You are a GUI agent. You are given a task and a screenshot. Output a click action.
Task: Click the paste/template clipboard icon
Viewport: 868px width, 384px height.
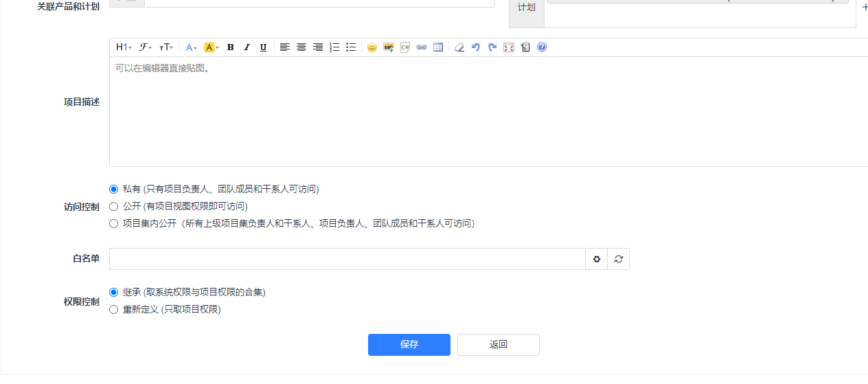click(x=525, y=47)
